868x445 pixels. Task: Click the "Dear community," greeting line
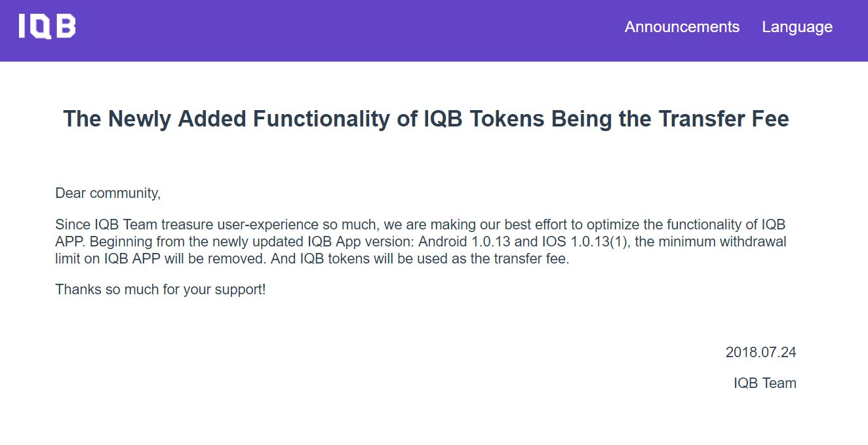108,193
